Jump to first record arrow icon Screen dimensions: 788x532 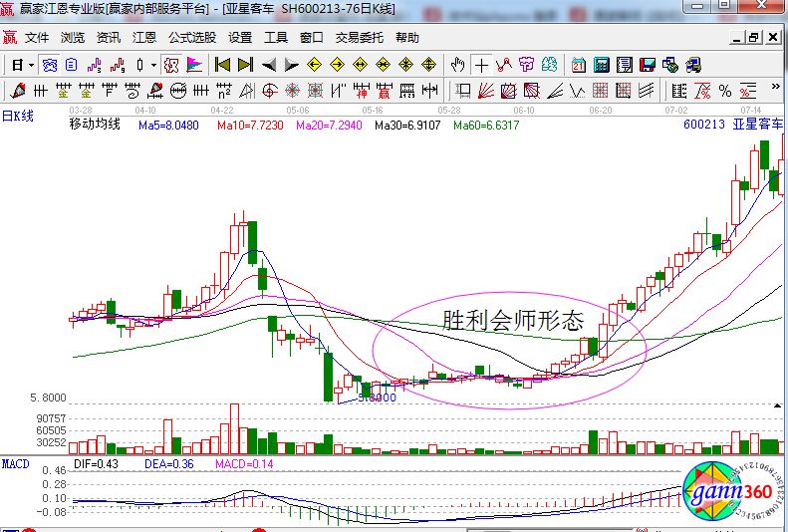pyautogui.click(x=222, y=65)
